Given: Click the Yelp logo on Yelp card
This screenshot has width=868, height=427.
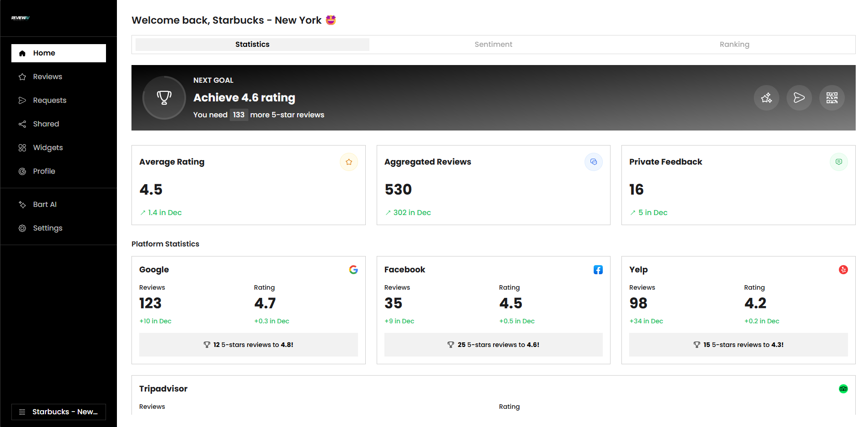Looking at the screenshot, I should (843, 270).
